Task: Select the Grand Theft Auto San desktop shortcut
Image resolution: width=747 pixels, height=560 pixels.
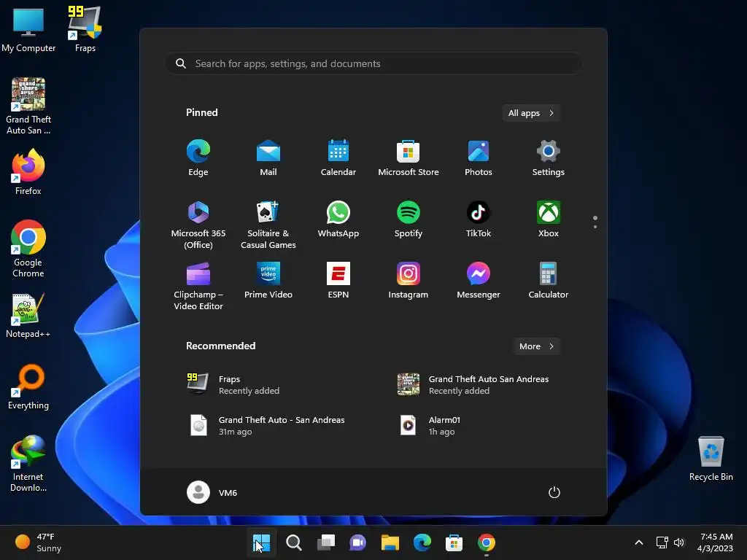Action: tap(28, 106)
